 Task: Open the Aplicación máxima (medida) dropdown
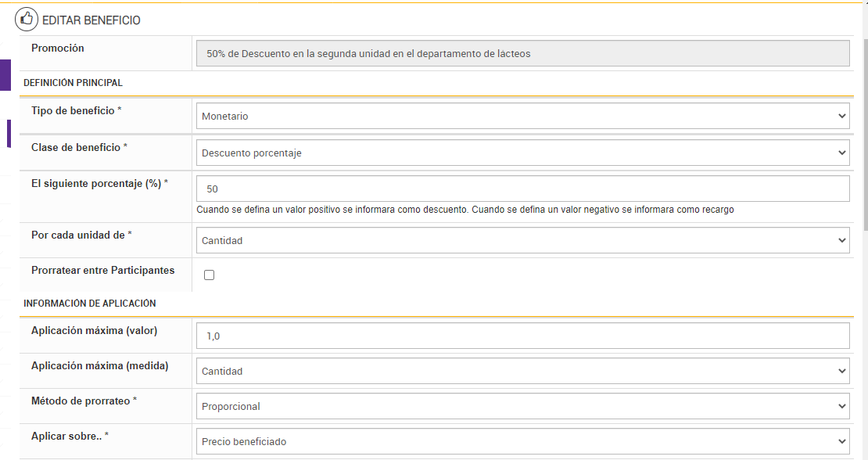522,371
